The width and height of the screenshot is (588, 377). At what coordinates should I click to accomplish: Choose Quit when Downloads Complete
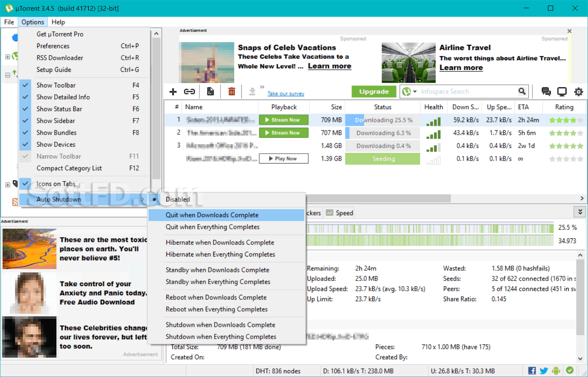[x=227, y=215]
